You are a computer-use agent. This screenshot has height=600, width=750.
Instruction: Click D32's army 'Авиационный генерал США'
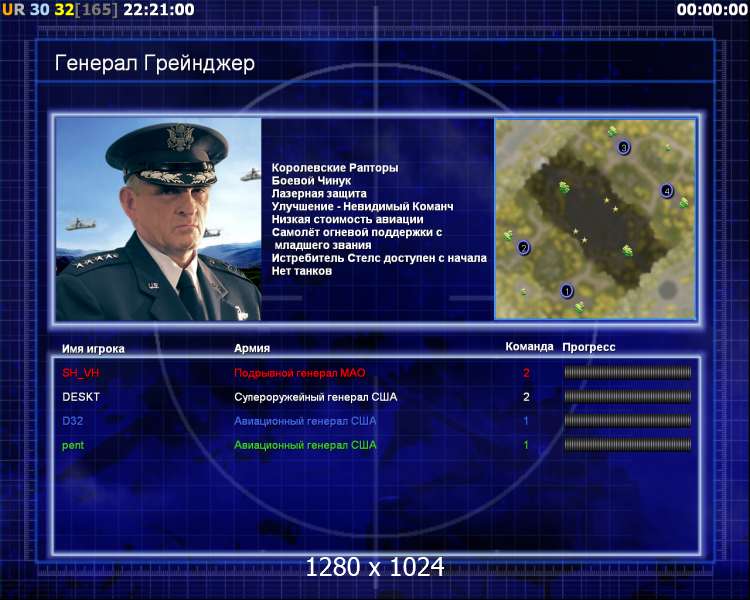(x=305, y=421)
